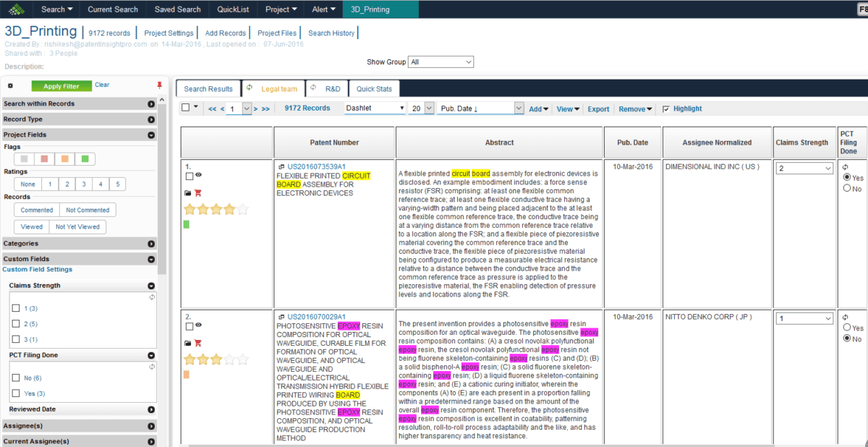Tick the checkbox for record 2

tap(189, 325)
